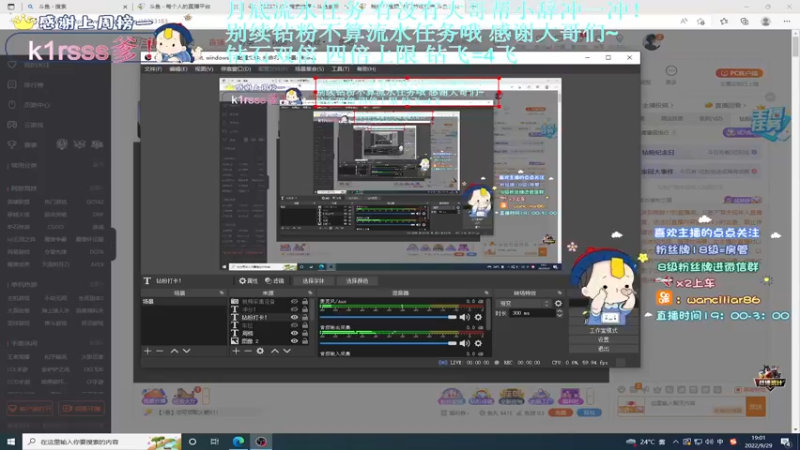Click the transition duration 300 ms field

533,313
